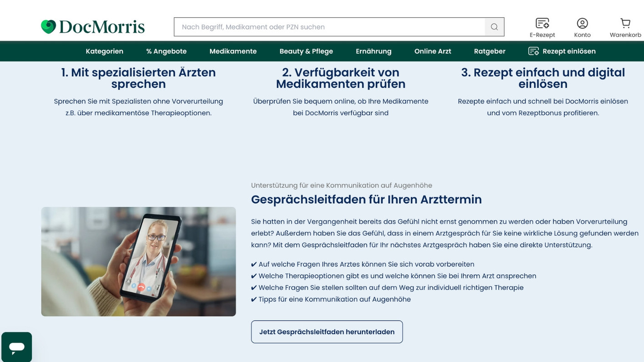Open the Warenkorb shopping cart icon
This screenshot has height=362, width=644.
click(624, 23)
